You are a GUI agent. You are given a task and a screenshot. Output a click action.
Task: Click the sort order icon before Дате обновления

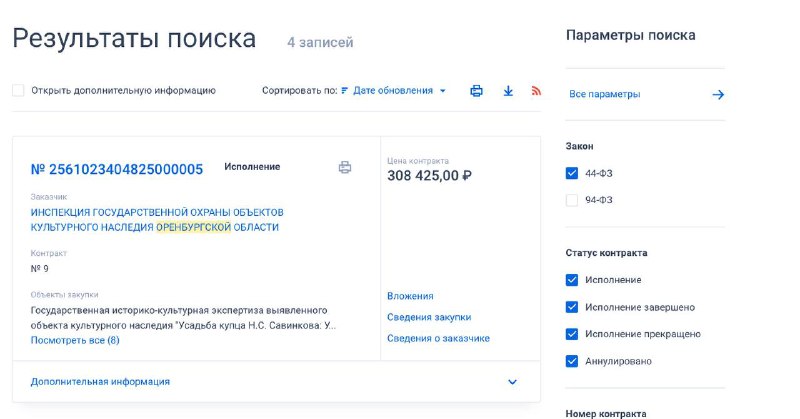tap(344, 91)
